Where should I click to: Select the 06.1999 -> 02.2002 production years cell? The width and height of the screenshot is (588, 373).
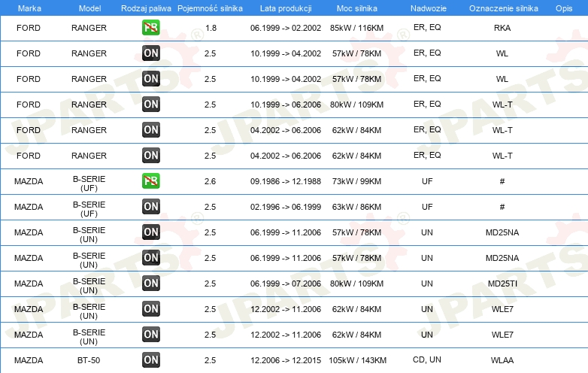click(286, 28)
